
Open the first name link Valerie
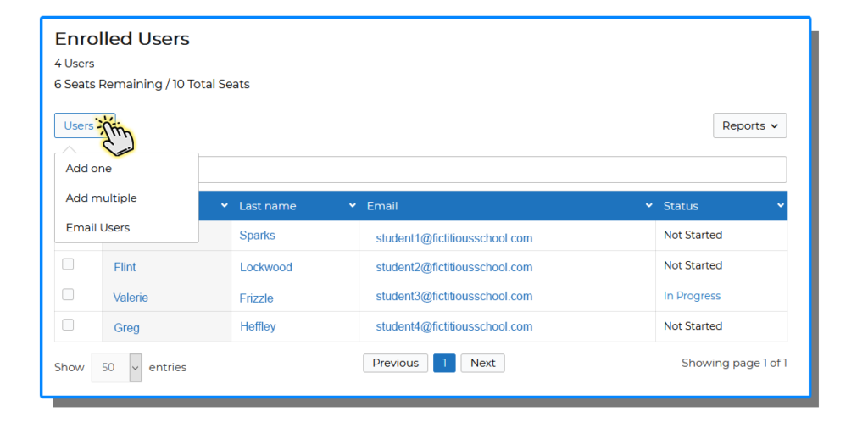pyautogui.click(x=131, y=298)
